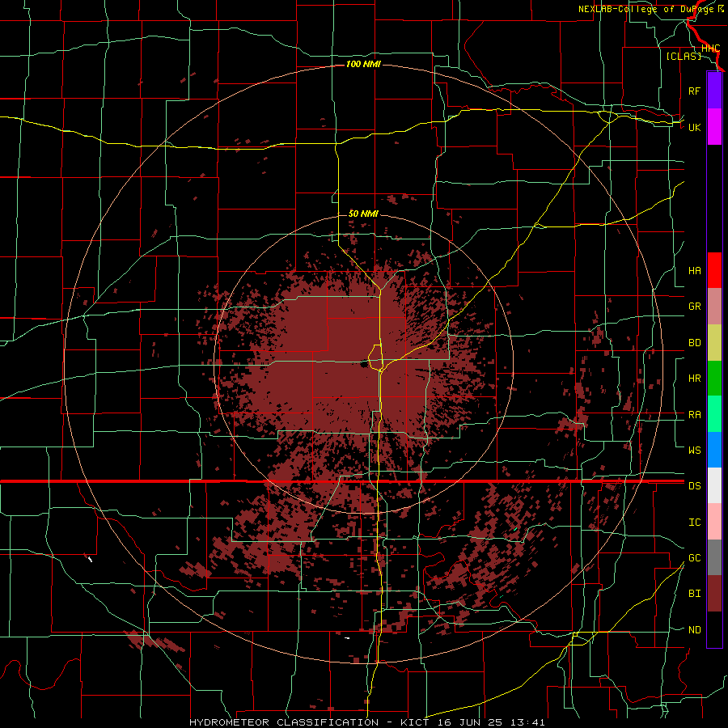Click the HYDROMETEOR CLASSIFICATION title text
This screenshot has width=728, height=728.
(x=284, y=722)
